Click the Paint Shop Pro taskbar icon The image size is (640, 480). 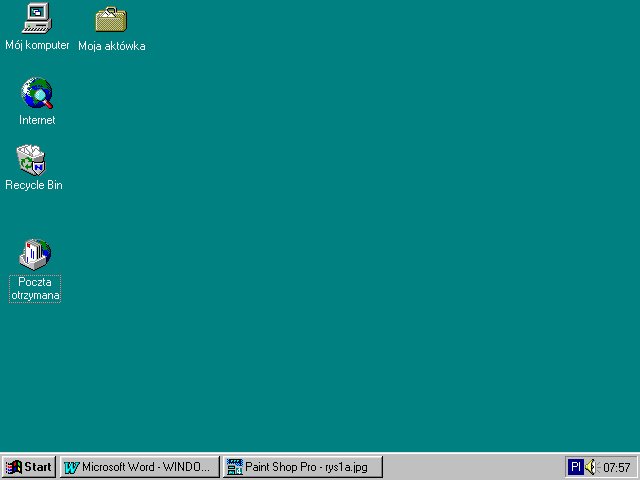point(235,467)
